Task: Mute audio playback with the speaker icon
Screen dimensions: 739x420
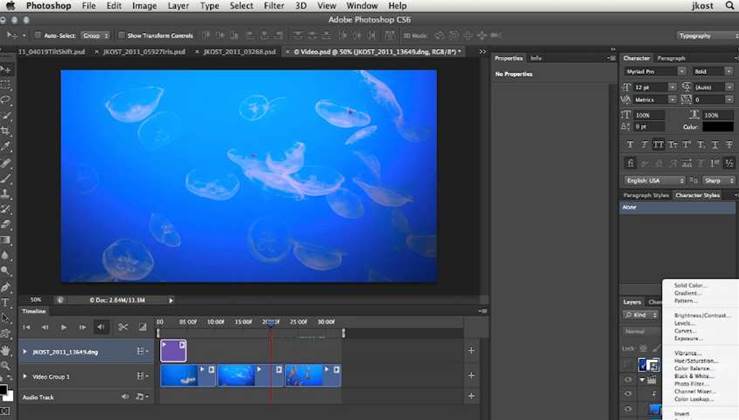Action: pyautogui.click(x=101, y=327)
